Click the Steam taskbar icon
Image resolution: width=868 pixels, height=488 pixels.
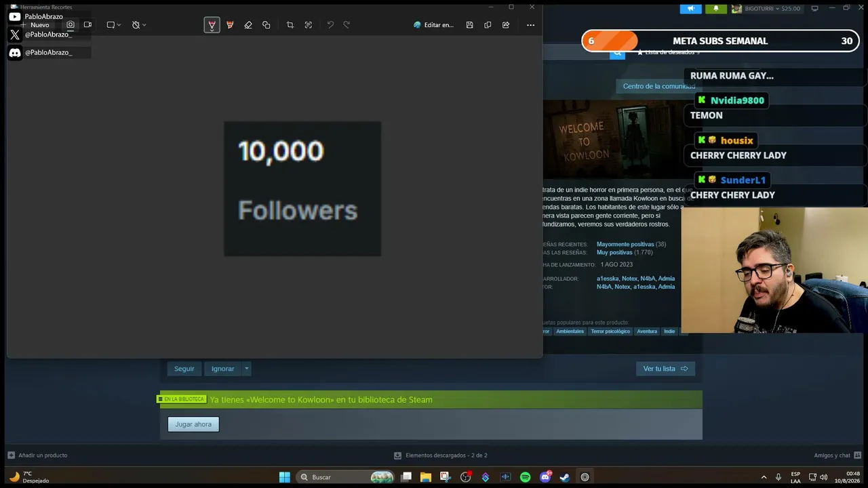point(564,477)
